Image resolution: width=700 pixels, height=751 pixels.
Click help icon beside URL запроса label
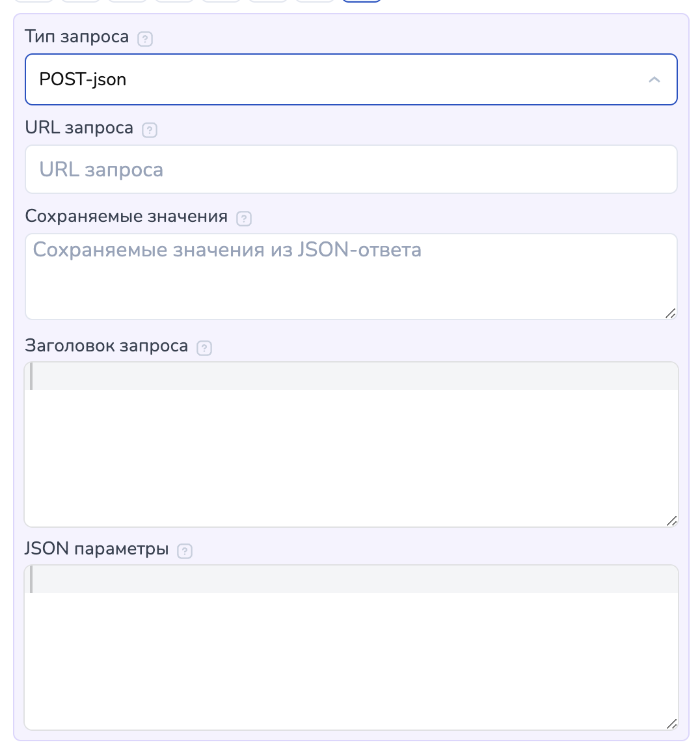point(150,130)
